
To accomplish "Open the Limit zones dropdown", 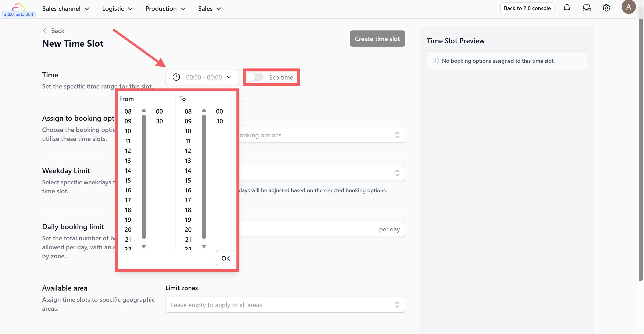I will [x=285, y=305].
